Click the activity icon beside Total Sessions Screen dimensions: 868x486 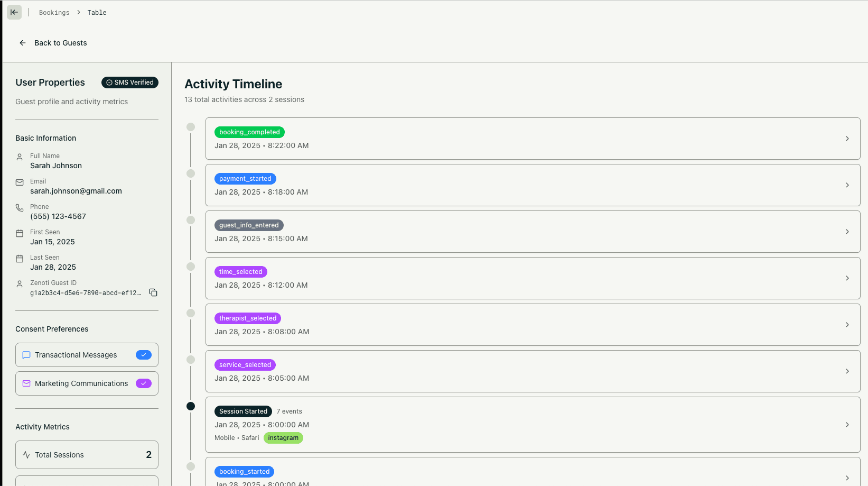click(x=26, y=454)
